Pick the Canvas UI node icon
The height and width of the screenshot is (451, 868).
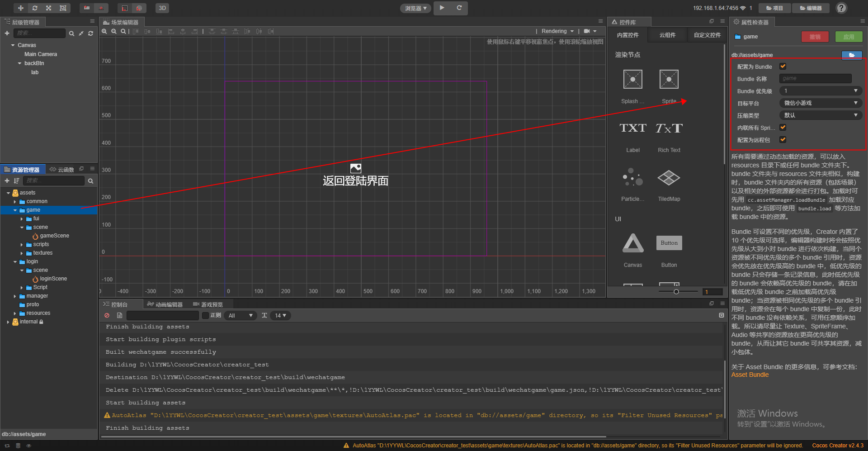click(633, 243)
